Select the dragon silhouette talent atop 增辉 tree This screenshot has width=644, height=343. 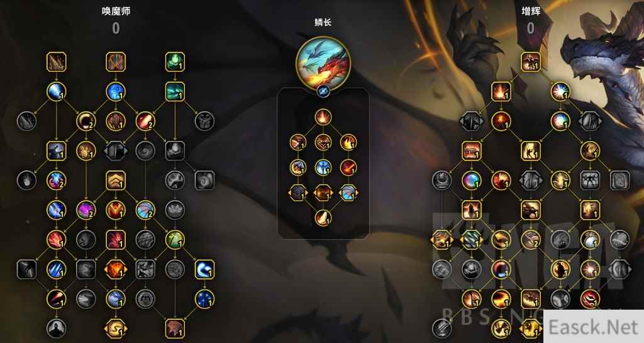click(531, 62)
